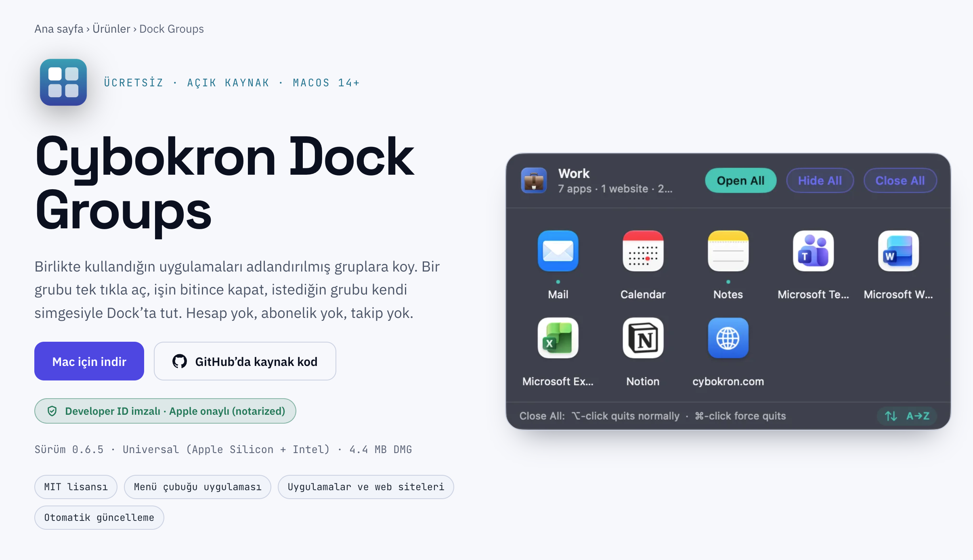Viewport: 973px width, 560px height.
Task: Open the Microsoft Word icon
Action: tap(898, 251)
